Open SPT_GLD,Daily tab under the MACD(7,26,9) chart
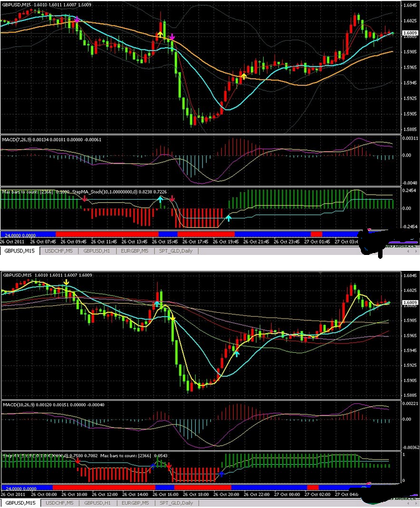Screen dimensions: 420x508 pos(175,251)
